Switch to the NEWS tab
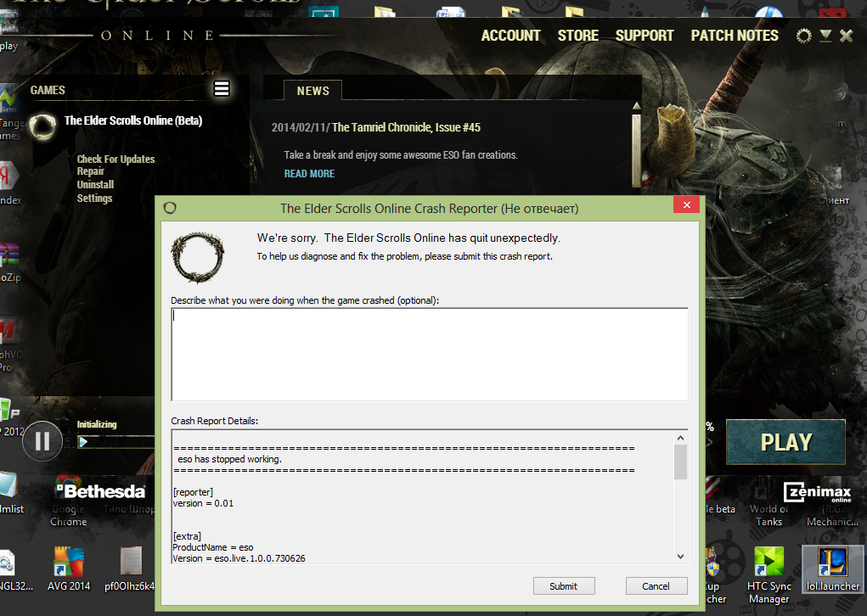 click(313, 91)
